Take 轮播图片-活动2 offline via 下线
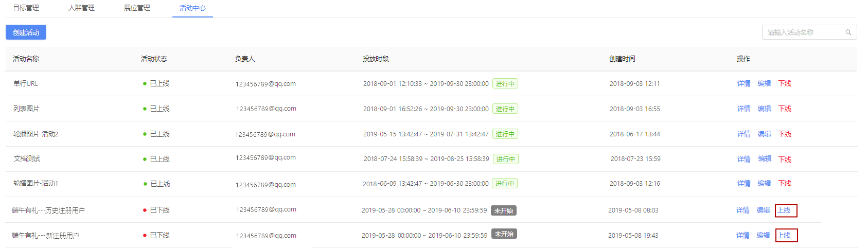868x248 pixels. [785, 134]
